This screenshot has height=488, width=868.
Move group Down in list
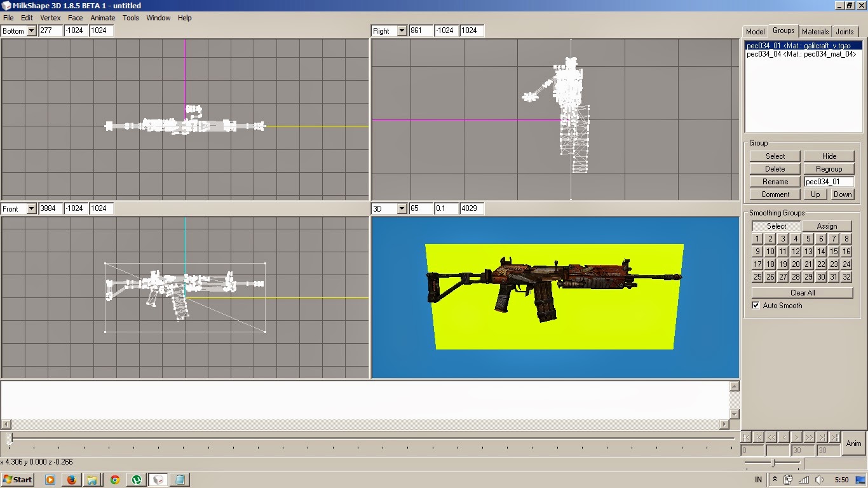click(x=843, y=194)
